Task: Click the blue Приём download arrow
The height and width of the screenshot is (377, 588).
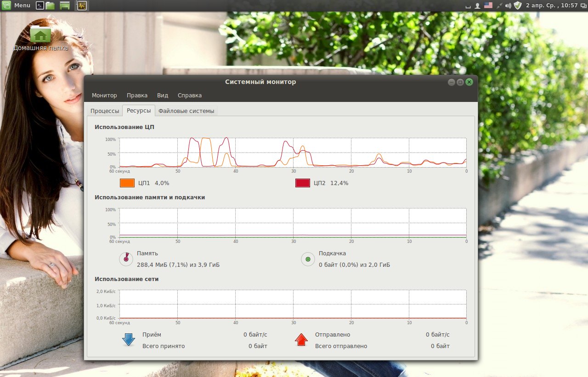Action: (128, 340)
